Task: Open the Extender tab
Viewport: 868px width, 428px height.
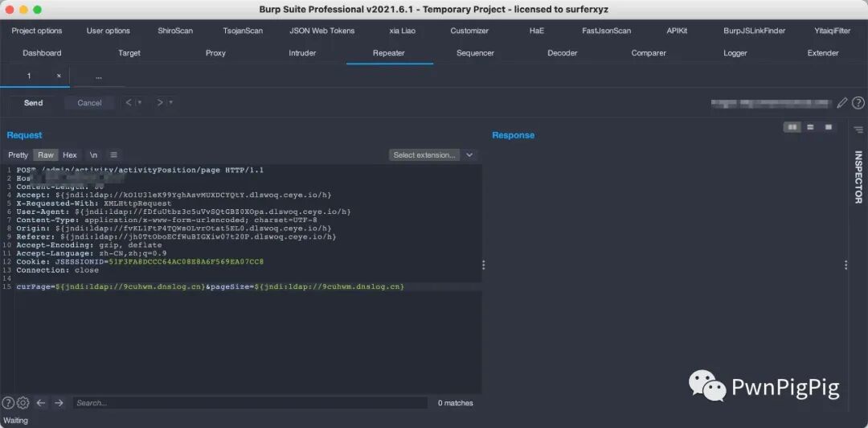Action: coord(823,53)
